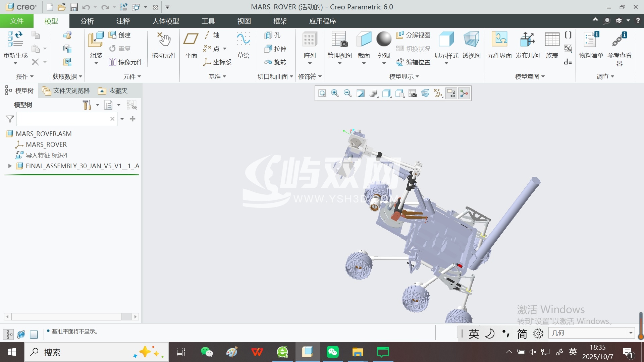Screen dimensions: 644x362
Task: Open the Tools (工具) tab
Action: (208, 21)
